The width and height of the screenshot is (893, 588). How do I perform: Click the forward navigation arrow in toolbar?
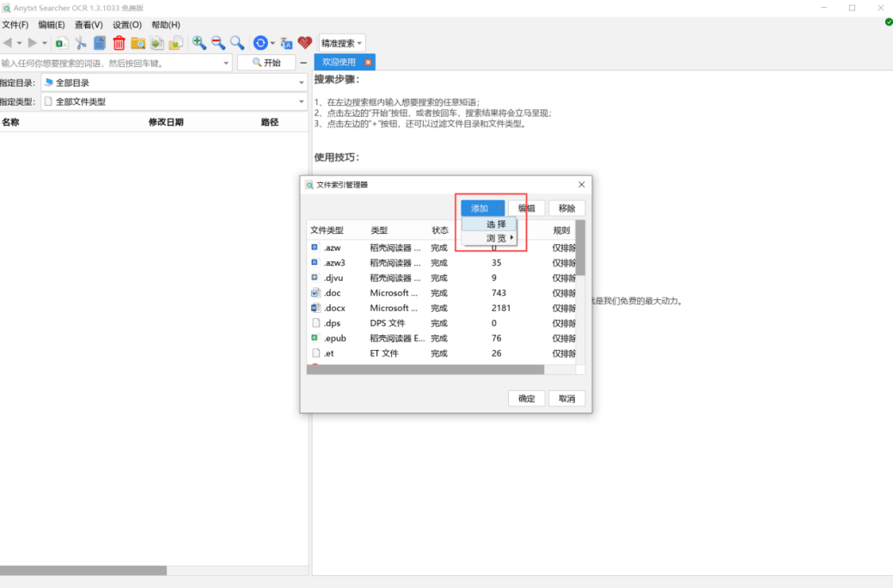pos(33,43)
